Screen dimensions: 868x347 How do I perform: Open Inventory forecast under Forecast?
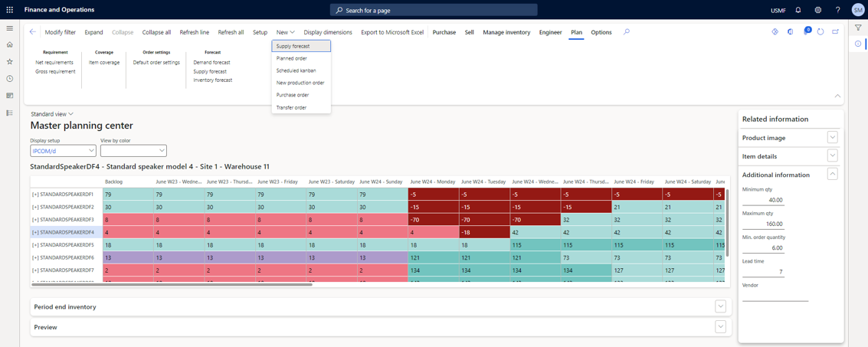coord(212,80)
